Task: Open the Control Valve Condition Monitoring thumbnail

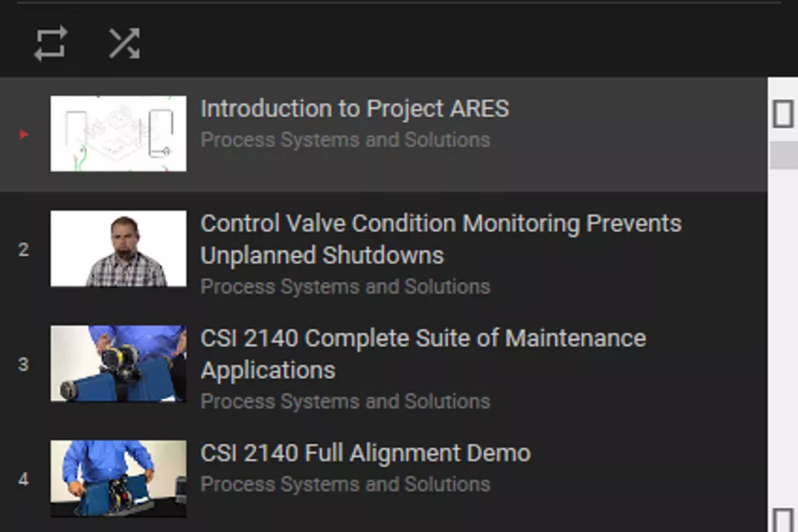Action: (x=119, y=249)
